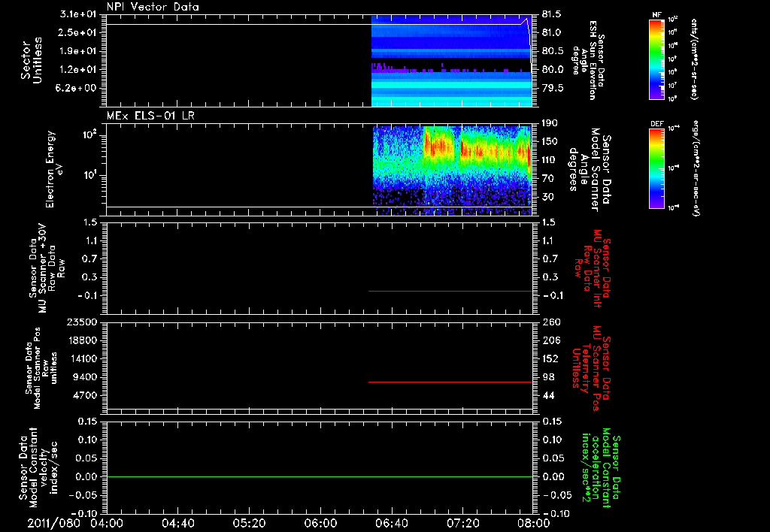The image size is (770, 532).
Task: Click the 152 telemetry tick value
Action: click(x=550, y=358)
